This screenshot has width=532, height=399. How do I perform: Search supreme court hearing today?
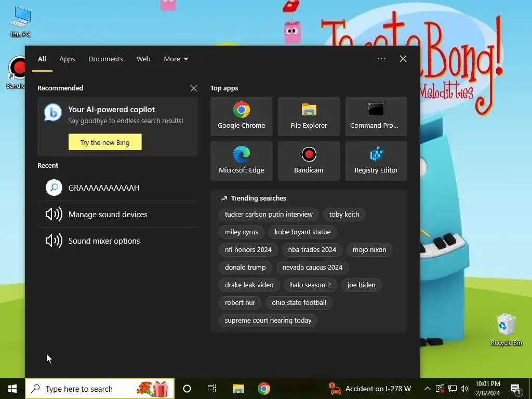click(268, 320)
